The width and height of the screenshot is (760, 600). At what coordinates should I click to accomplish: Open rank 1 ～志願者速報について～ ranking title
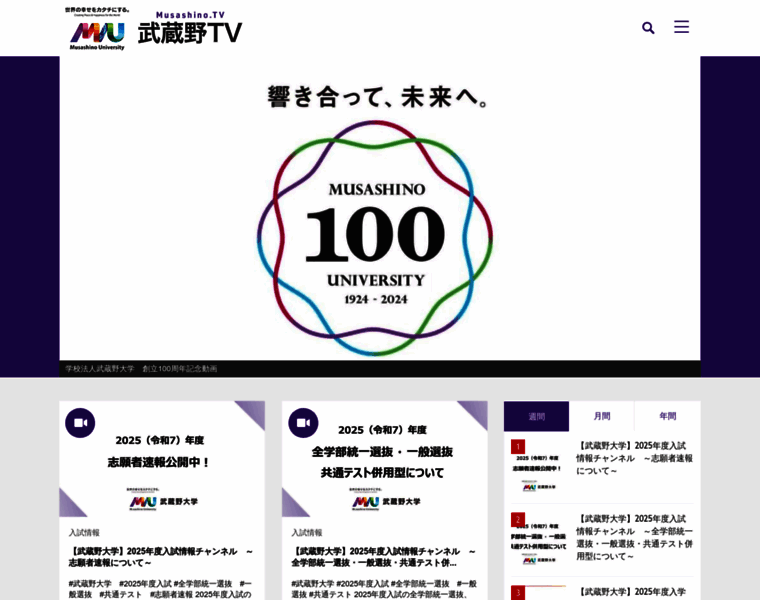[634, 458]
